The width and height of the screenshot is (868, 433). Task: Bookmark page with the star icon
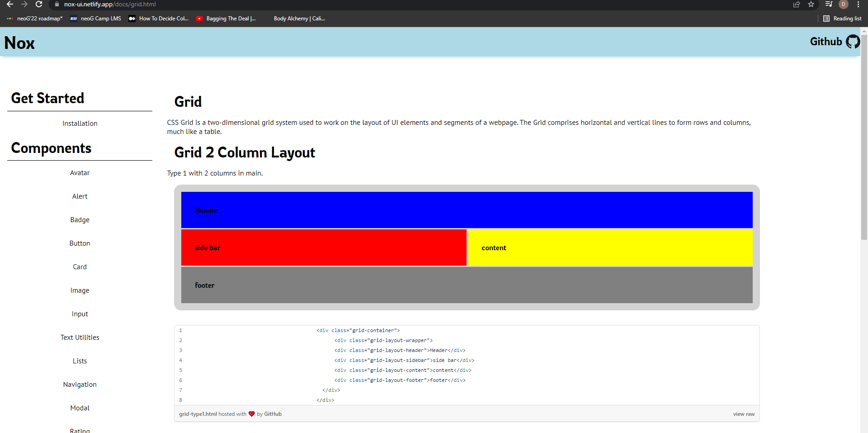[x=811, y=5]
